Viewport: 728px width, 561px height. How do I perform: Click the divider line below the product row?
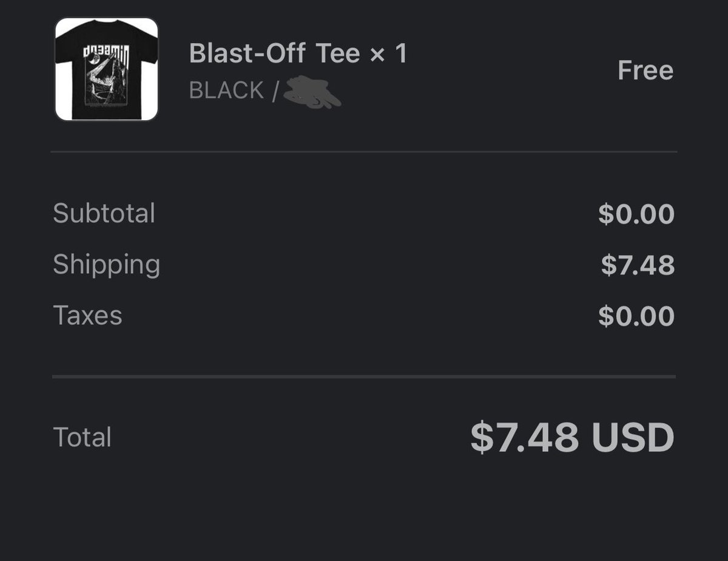coord(364,152)
